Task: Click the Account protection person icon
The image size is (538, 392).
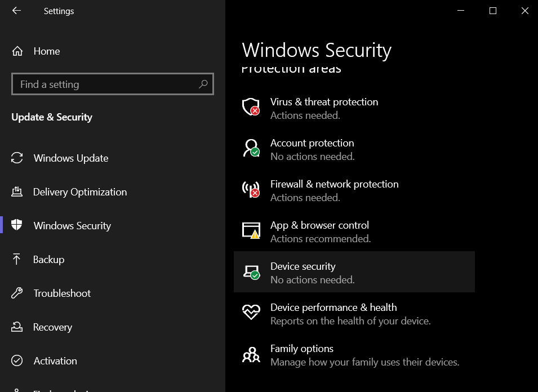Action: point(251,148)
